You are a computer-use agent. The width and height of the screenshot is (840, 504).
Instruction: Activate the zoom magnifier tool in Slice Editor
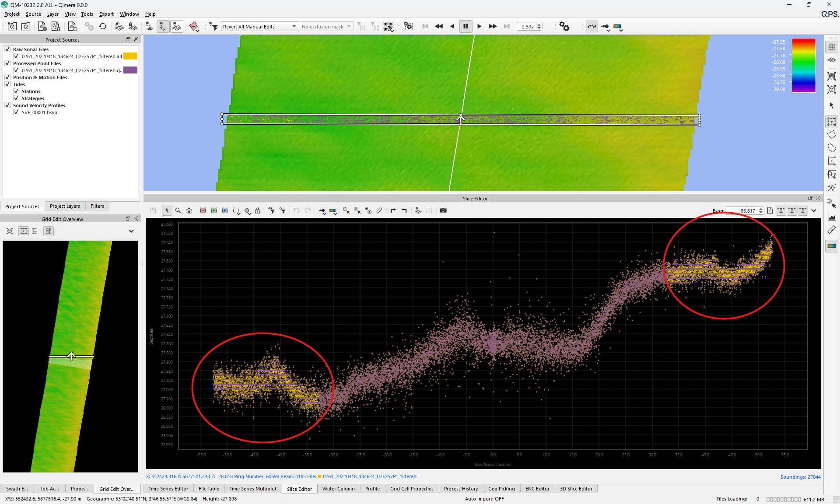178,210
